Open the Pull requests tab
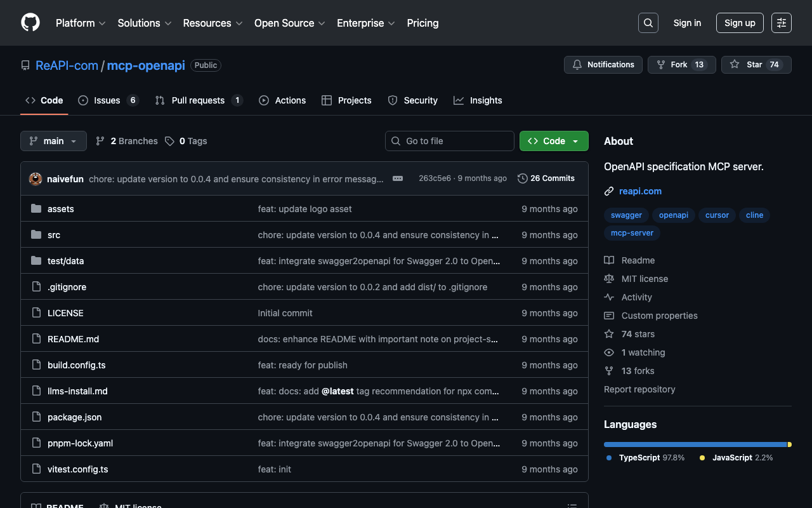 198,100
